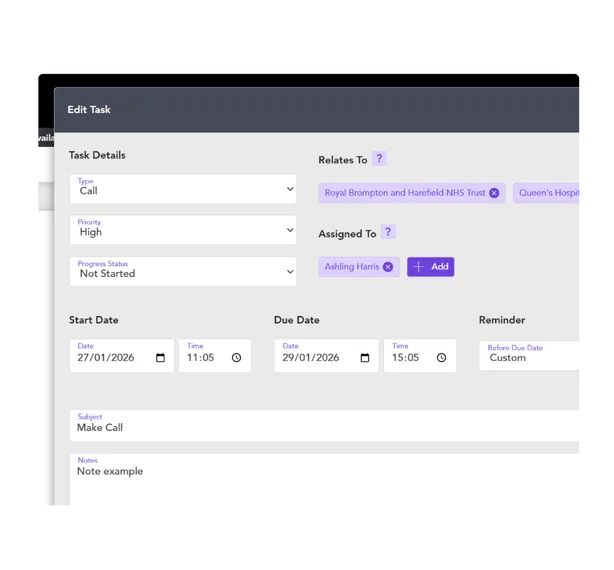Click the Assigned To heading

coord(347,234)
